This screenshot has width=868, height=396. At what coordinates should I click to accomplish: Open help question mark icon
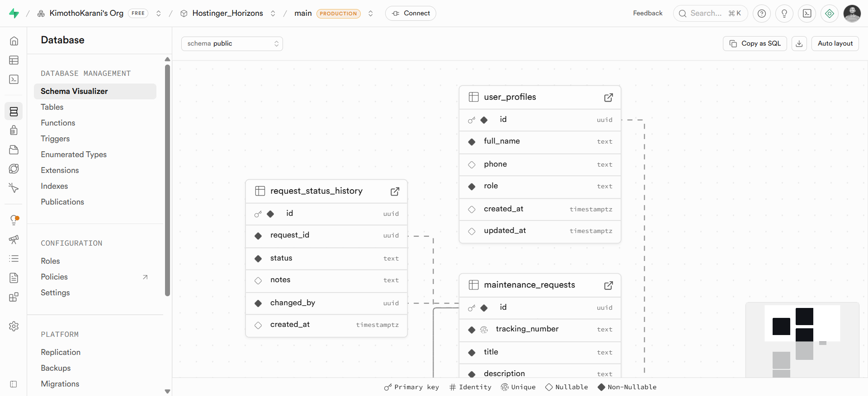[762, 14]
